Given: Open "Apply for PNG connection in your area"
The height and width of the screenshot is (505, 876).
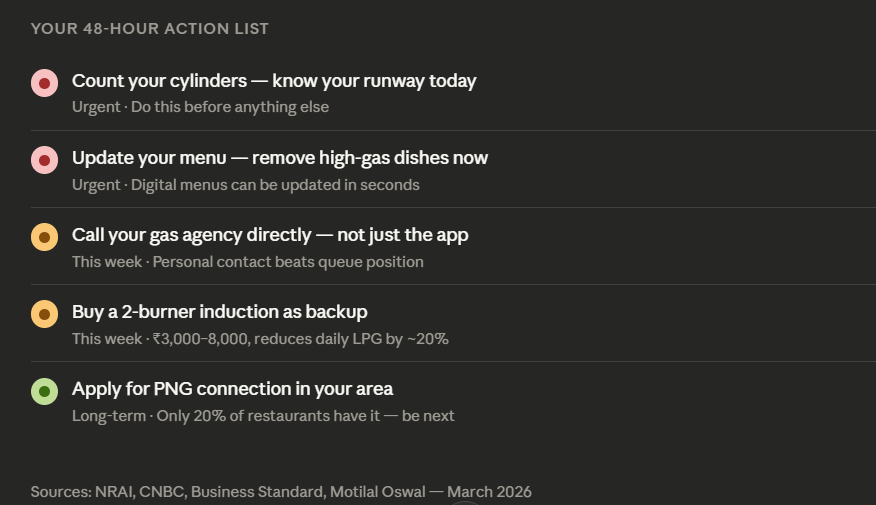Looking at the screenshot, I should 232,389.
